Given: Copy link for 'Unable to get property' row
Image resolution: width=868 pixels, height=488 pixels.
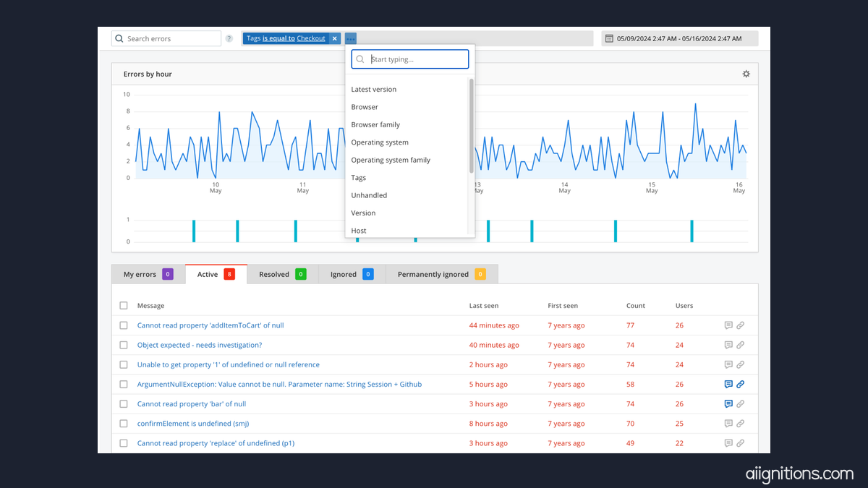Looking at the screenshot, I should (x=740, y=364).
